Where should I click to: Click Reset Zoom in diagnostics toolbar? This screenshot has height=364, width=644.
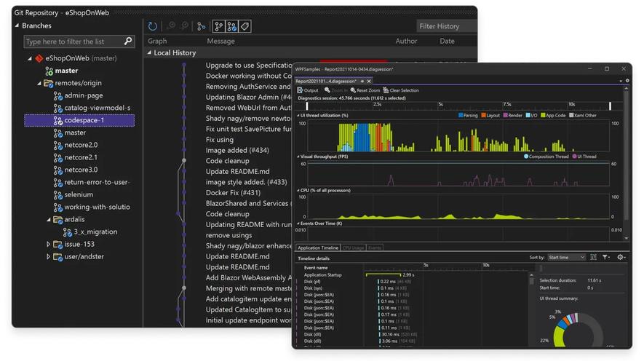[x=365, y=90]
